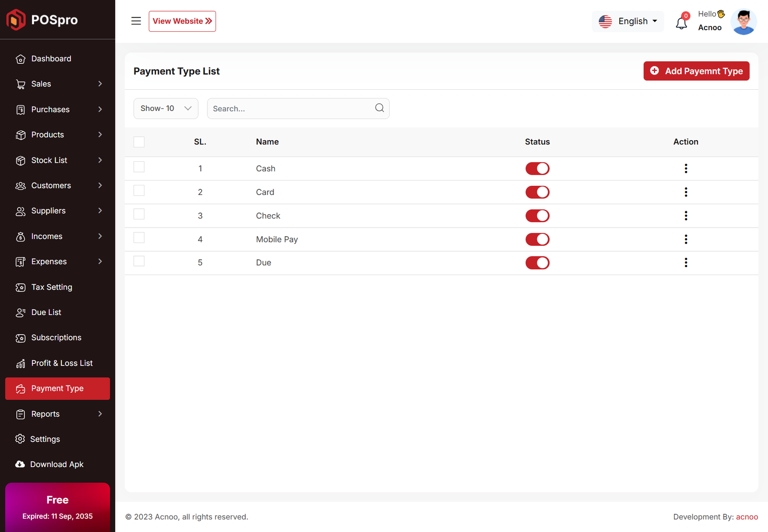Viewport: 768px width, 532px height.
Task: Click the POSpro logo icon
Action: click(16, 20)
